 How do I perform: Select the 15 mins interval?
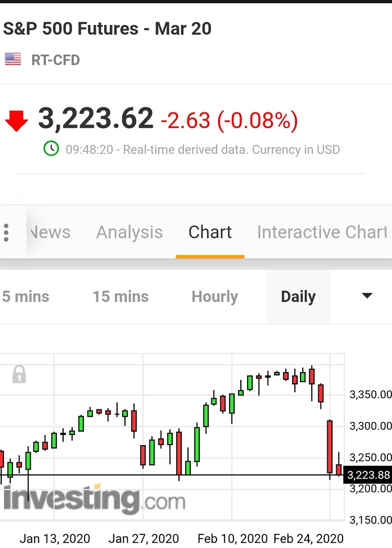click(120, 297)
